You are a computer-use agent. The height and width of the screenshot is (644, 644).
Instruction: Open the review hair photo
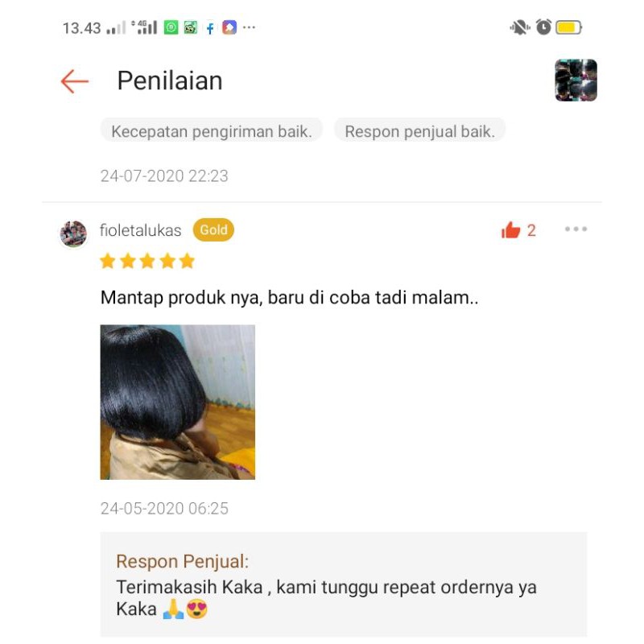coord(177,402)
